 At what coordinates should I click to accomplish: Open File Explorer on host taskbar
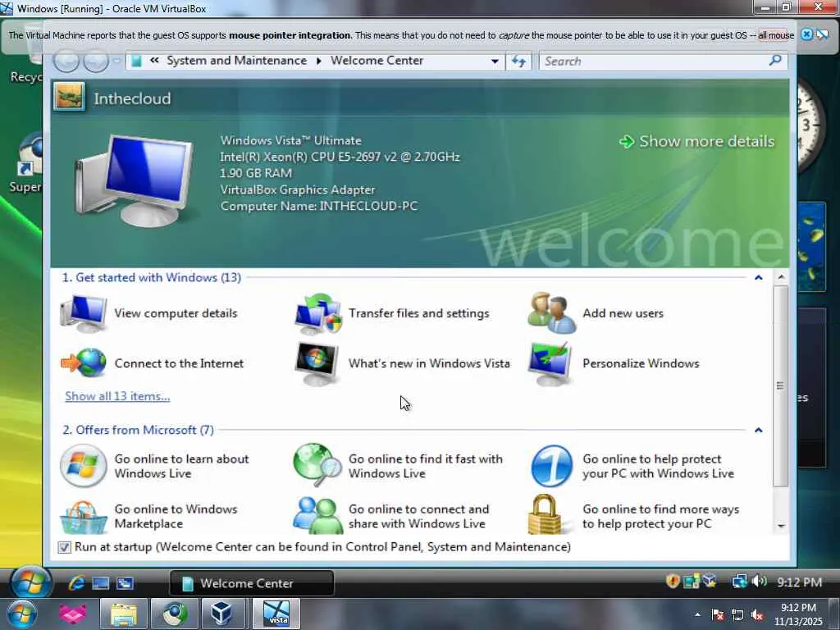124,614
